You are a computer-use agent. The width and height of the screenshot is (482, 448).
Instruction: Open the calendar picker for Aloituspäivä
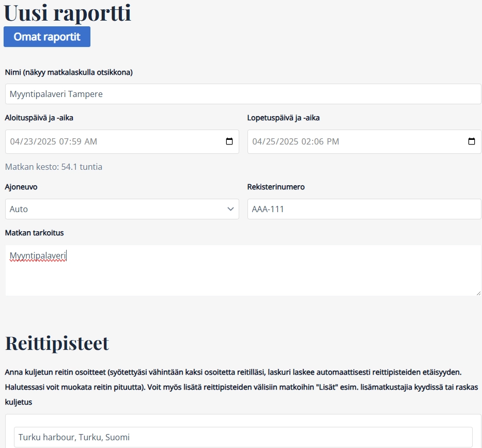[229, 141]
